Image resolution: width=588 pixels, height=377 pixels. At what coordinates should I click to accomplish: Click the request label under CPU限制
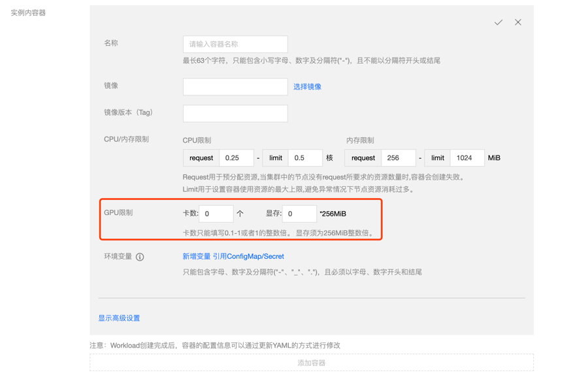[201, 158]
